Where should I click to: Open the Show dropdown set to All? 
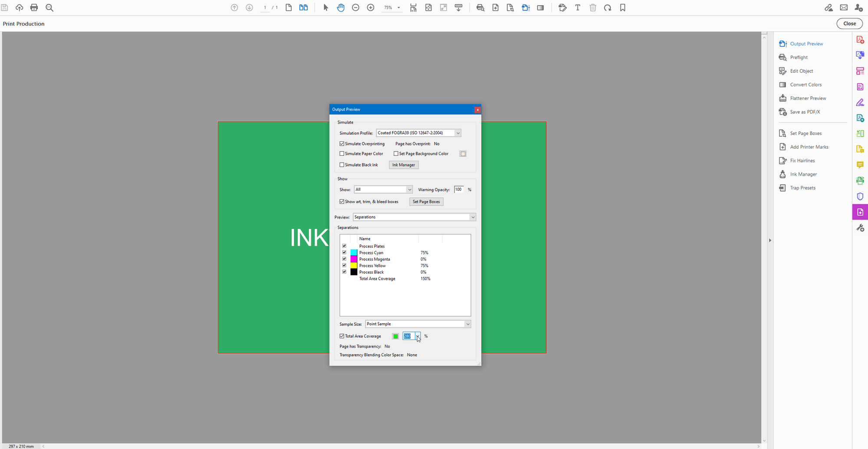[x=383, y=190]
